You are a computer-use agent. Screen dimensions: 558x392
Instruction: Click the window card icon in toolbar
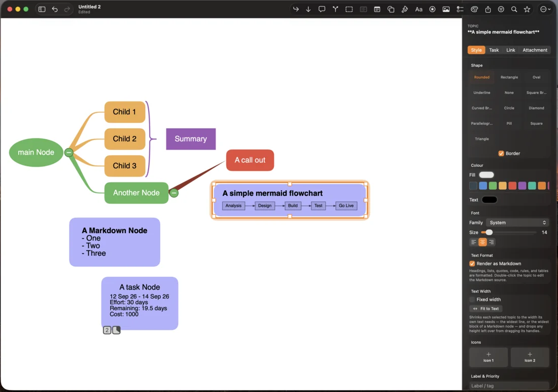(x=377, y=9)
